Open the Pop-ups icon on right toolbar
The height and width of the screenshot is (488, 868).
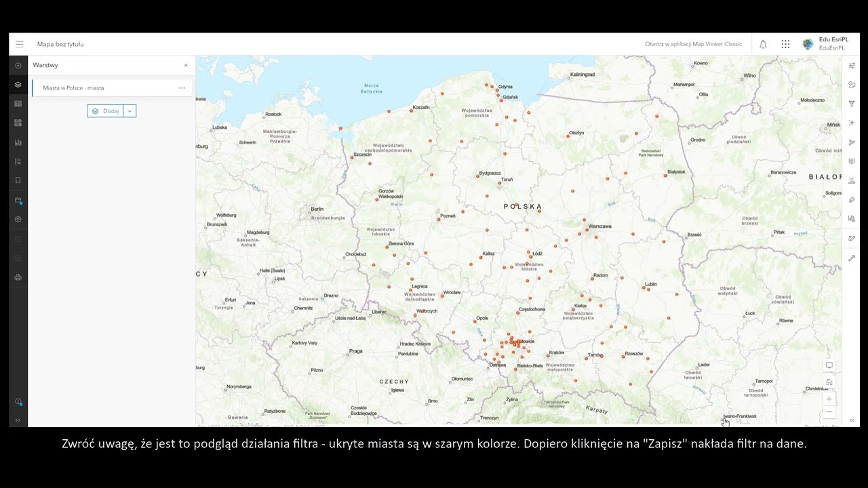[852, 161]
